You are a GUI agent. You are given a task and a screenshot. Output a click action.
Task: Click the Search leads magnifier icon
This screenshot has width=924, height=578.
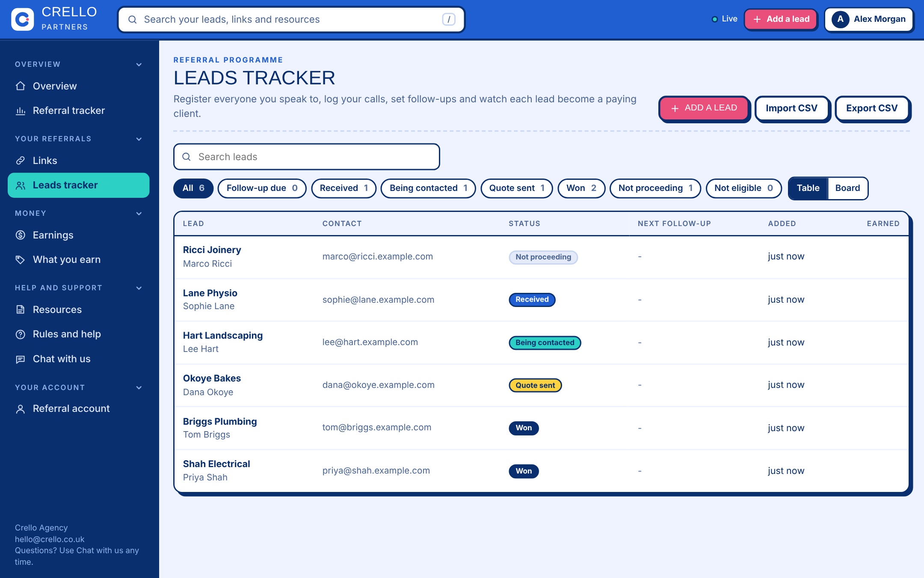pos(187,157)
